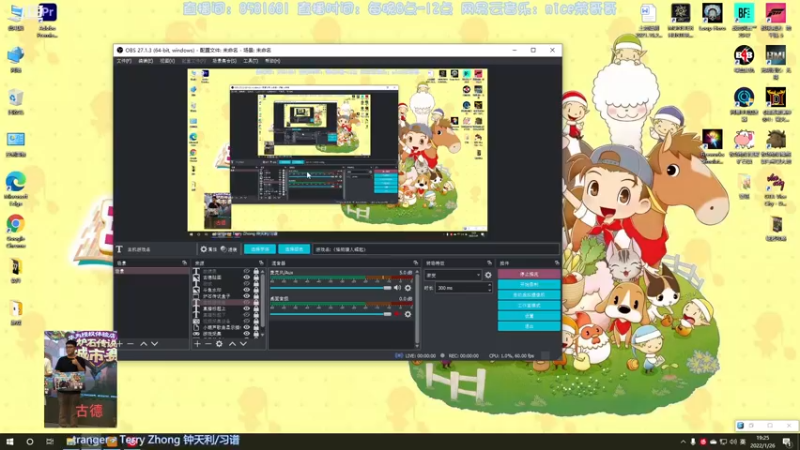Increase transition duration with up arrow
This screenshot has height=450, width=800.
(490, 286)
